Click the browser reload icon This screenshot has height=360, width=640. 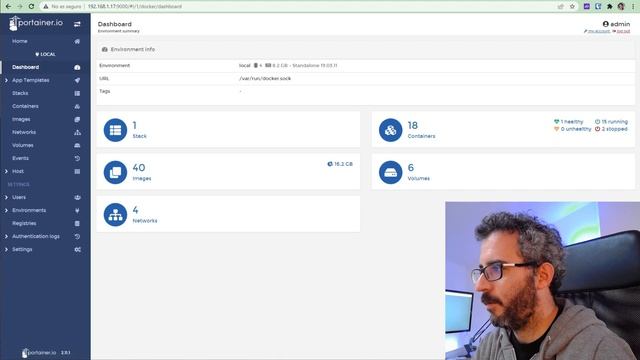point(31,7)
